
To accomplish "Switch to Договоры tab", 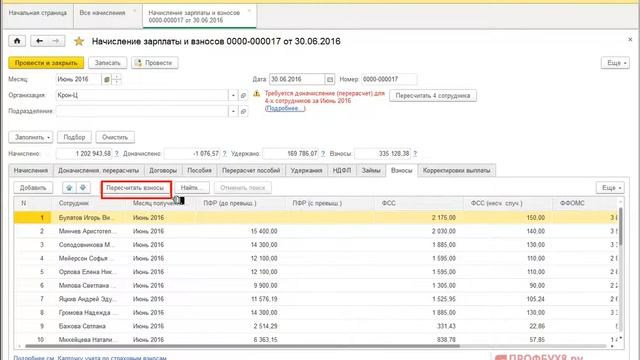I will pyautogui.click(x=163, y=170).
